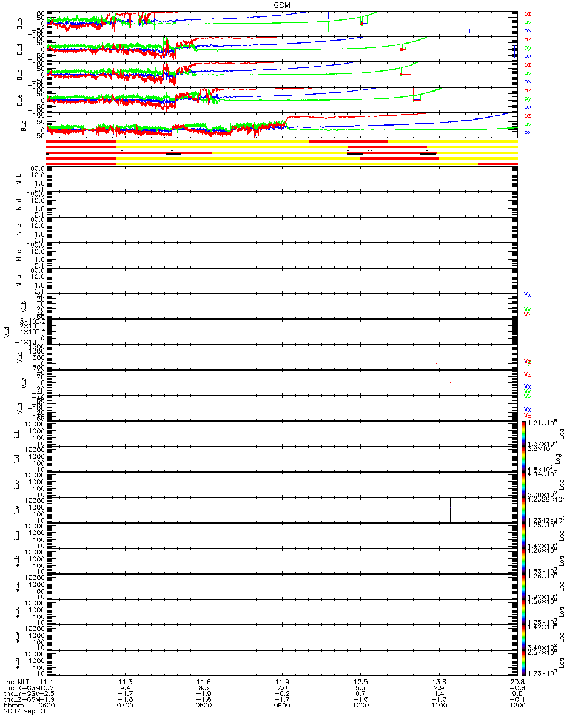Image resolution: width=564 pixels, height=728 pixels.
Task: Click the MLT value 11.6
Action: click(204, 682)
